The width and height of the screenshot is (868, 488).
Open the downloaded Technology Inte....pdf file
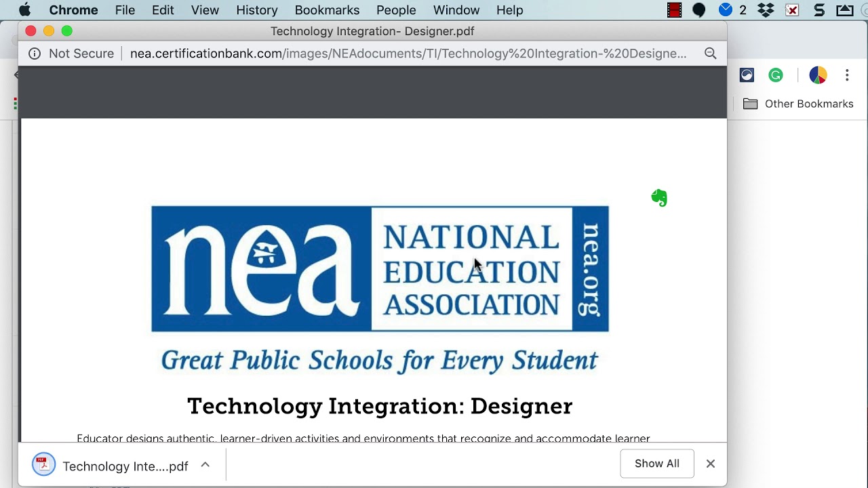pos(125,466)
